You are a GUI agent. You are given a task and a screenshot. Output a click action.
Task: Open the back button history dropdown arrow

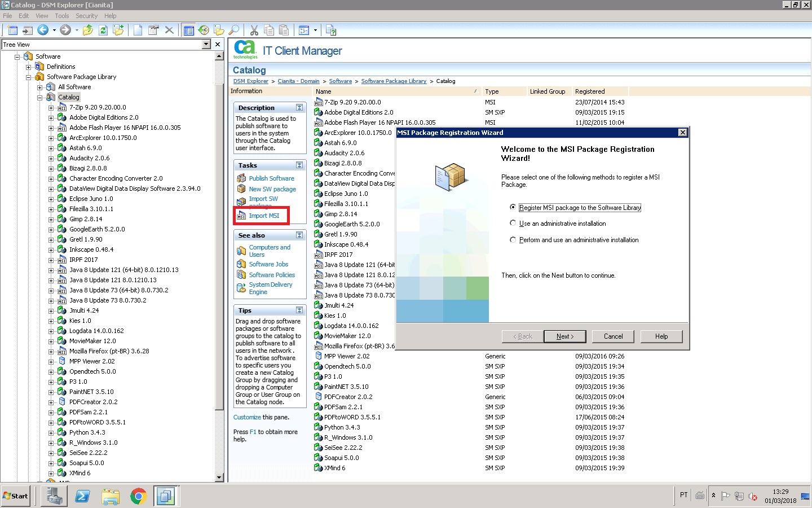54,30
